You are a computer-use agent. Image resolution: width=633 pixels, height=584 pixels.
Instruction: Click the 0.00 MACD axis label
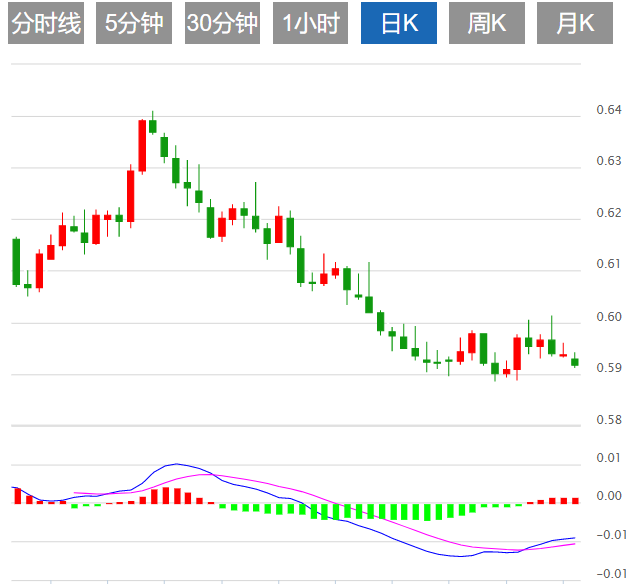pos(609,496)
